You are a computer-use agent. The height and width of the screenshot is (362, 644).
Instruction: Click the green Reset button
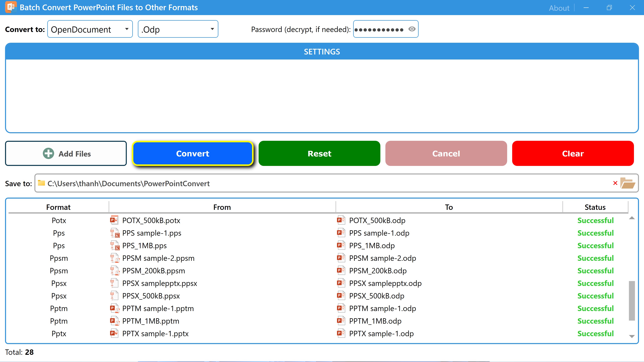click(x=319, y=153)
